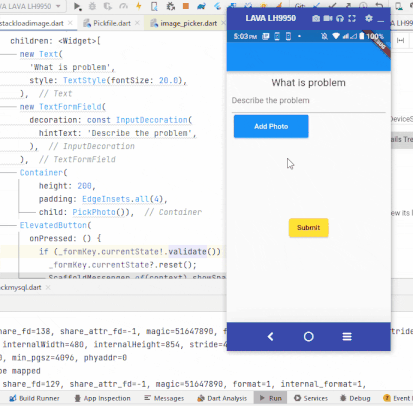Open the Messages tool window
Image resolution: width=413 pixels, height=406 pixels.
[x=164, y=398]
